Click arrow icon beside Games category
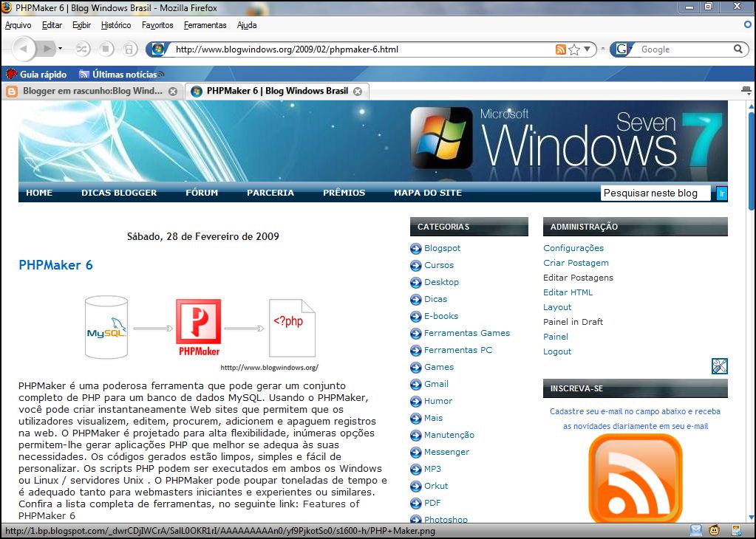The width and height of the screenshot is (756, 539). (415, 368)
